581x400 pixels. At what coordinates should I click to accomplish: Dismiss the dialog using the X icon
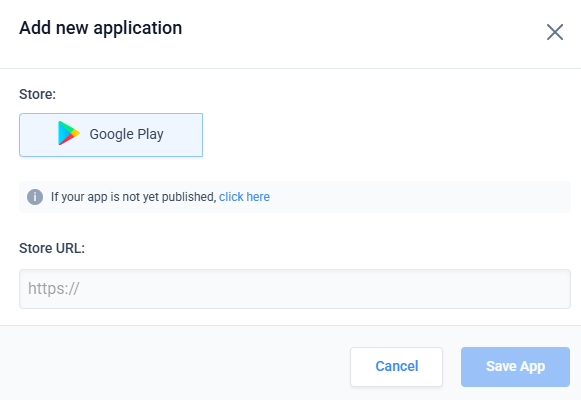(x=555, y=32)
